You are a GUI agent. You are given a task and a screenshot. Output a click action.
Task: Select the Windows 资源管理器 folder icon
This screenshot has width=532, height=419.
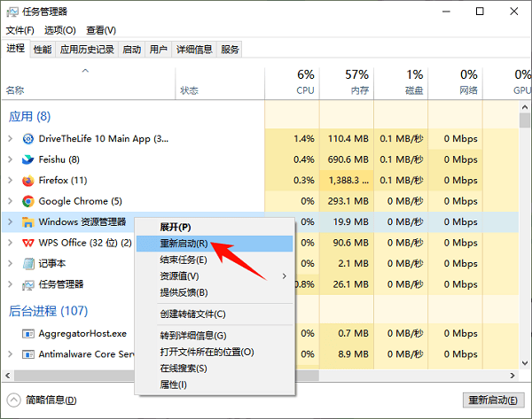28,222
